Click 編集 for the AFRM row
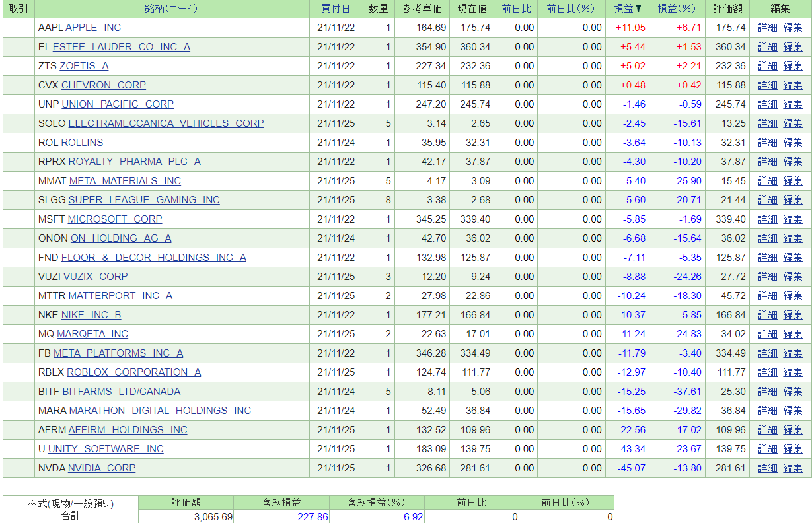The height and width of the screenshot is (523, 812). point(793,430)
